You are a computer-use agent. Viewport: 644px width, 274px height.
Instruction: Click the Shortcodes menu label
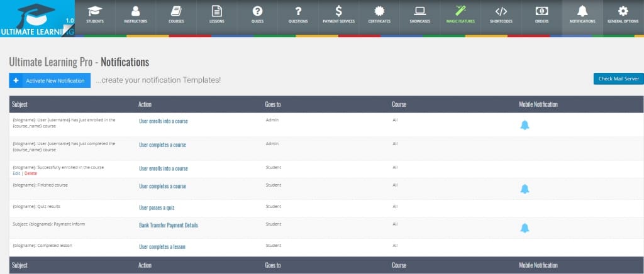tap(501, 21)
